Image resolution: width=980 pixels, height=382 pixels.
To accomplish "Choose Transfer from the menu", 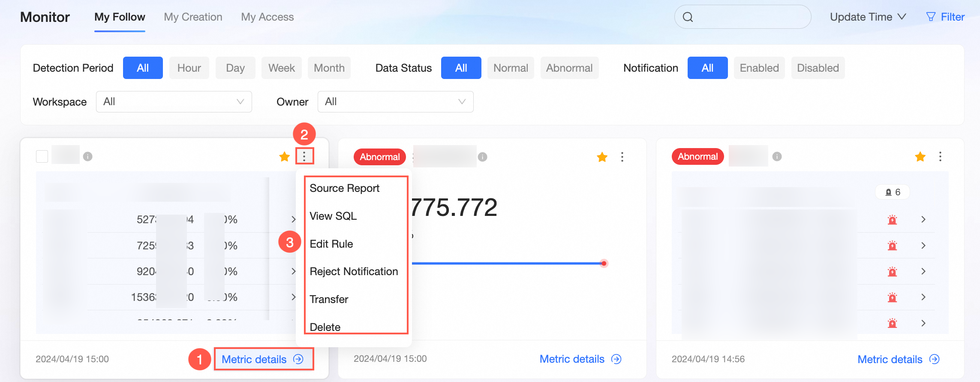I will (x=329, y=299).
